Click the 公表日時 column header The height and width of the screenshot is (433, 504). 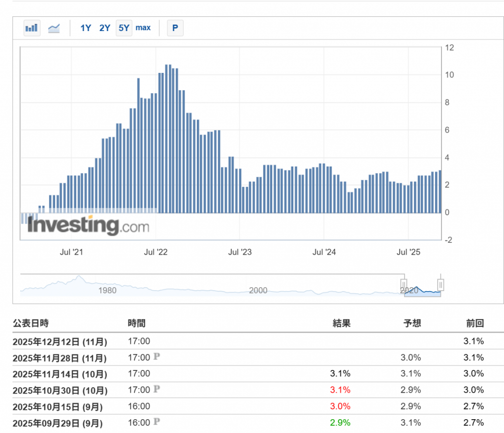pyautogui.click(x=31, y=324)
